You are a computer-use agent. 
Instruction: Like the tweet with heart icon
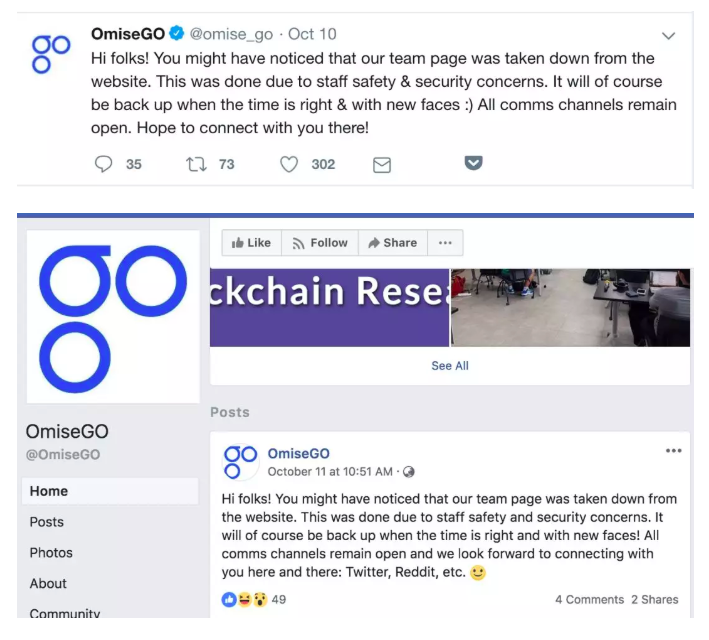pos(289,164)
